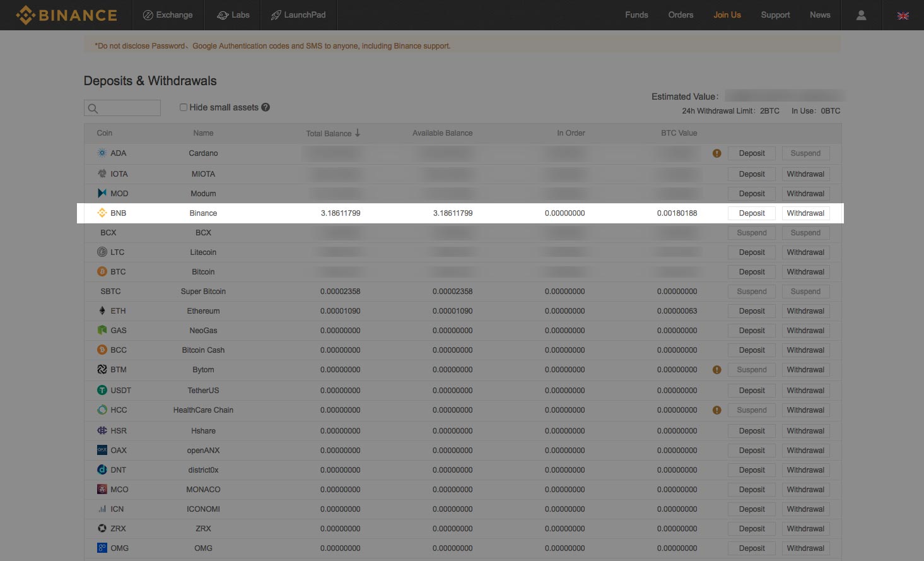Screen dimensions: 924x561
Task: Click the MOD coin icon
Action: (x=102, y=193)
